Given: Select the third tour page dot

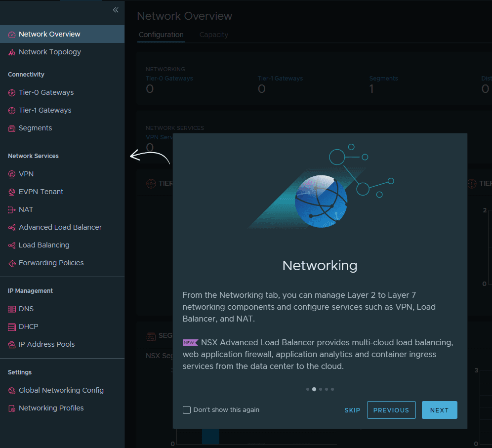Looking at the screenshot, I should (x=321, y=389).
